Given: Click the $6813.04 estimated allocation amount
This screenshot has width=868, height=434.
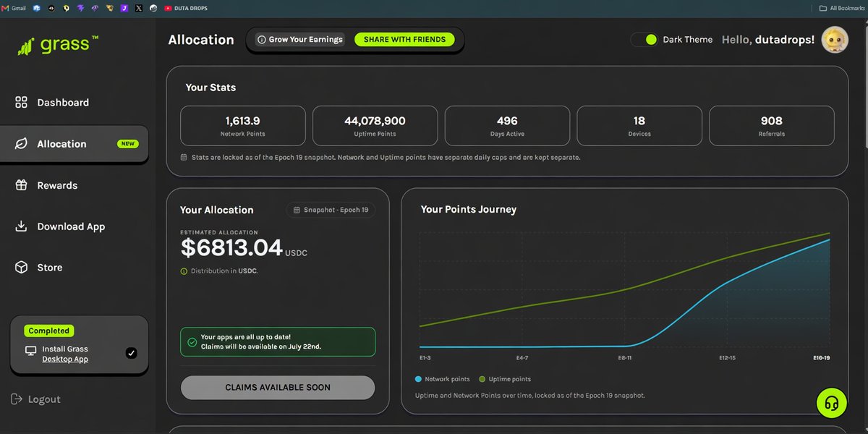Looking at the screenshot, I should [231, 248].
